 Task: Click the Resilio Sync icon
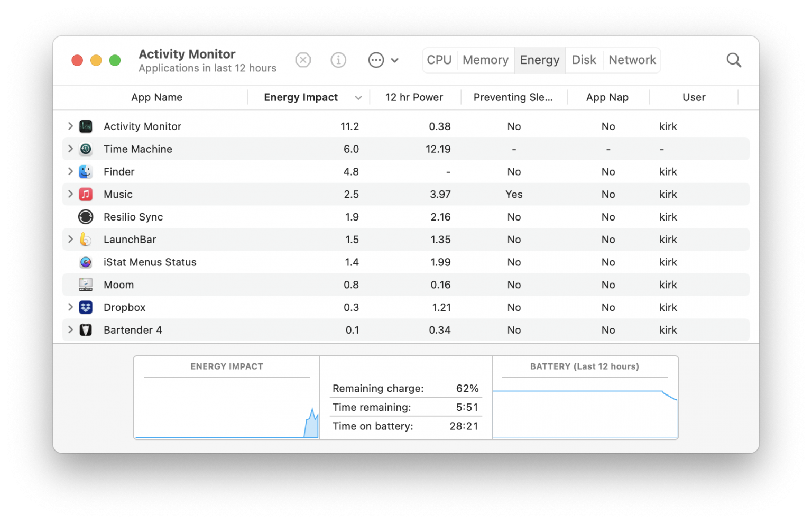(x=85, y=217)
